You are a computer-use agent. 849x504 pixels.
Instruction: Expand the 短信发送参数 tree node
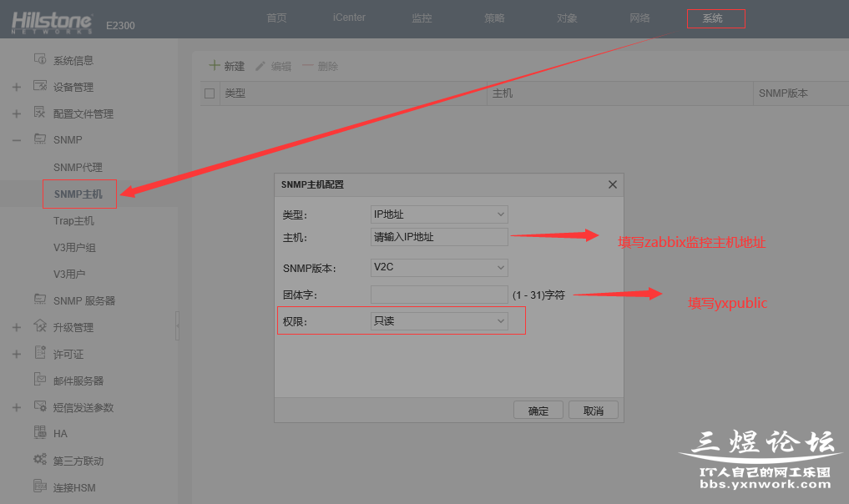(x=17, y=408)
